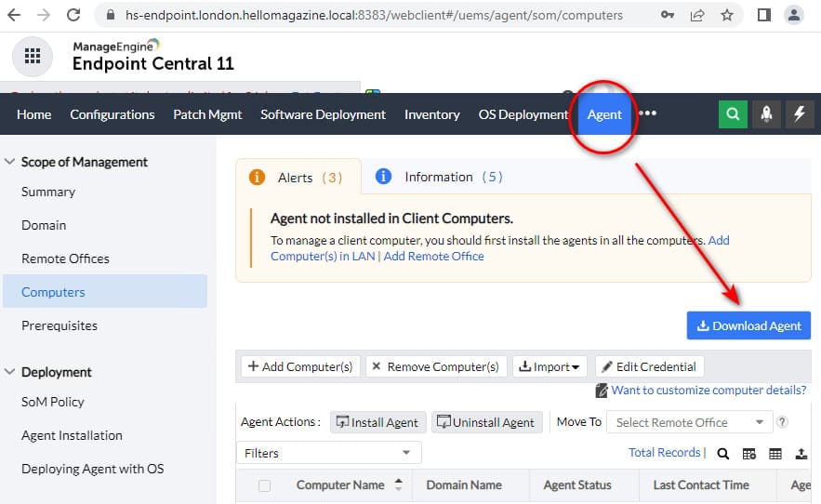Switch to the Information tab

[439, 177]
